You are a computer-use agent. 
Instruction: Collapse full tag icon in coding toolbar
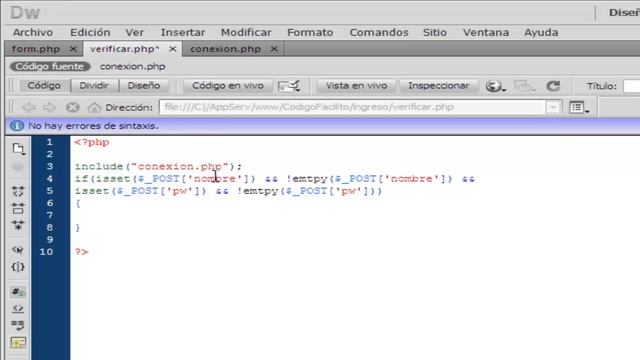[x=18, y=191]
